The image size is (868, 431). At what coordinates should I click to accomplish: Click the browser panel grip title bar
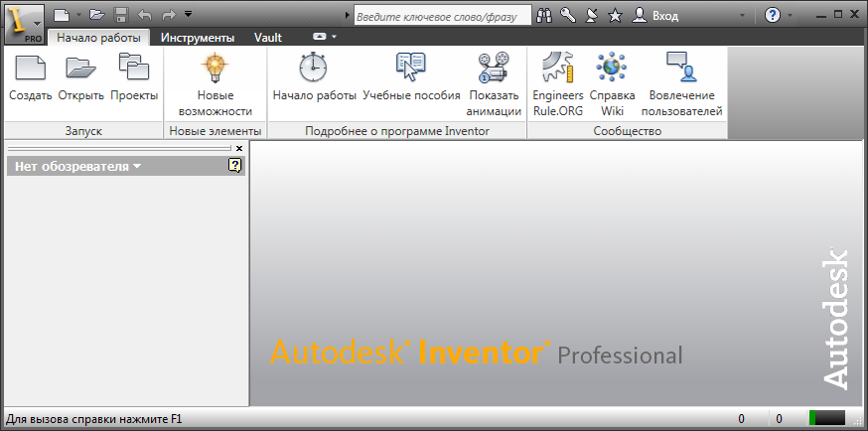(119, 148)
